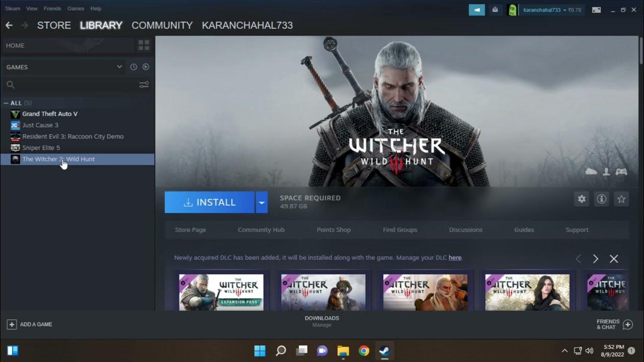Switch library to grid collections view
This screenshot has height=362, width=644.
point(144,45)
